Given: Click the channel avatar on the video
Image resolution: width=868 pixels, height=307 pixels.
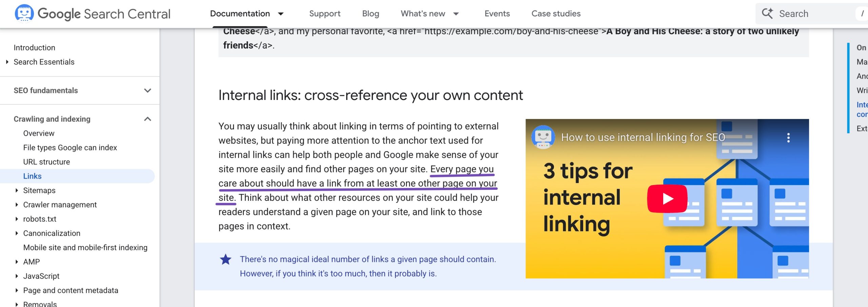Looking at the screenshot, I should pos(543,137).
